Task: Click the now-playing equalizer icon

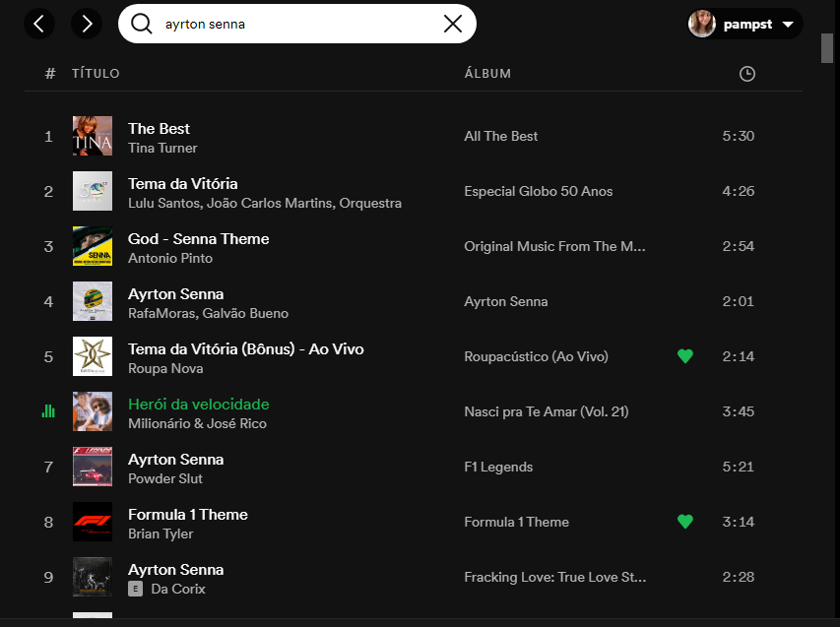Action: pos(48,411)
